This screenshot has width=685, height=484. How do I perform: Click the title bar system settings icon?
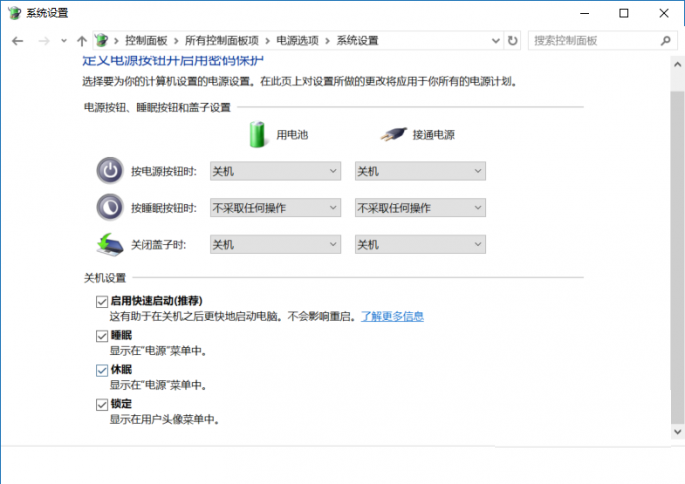[14, 13]
